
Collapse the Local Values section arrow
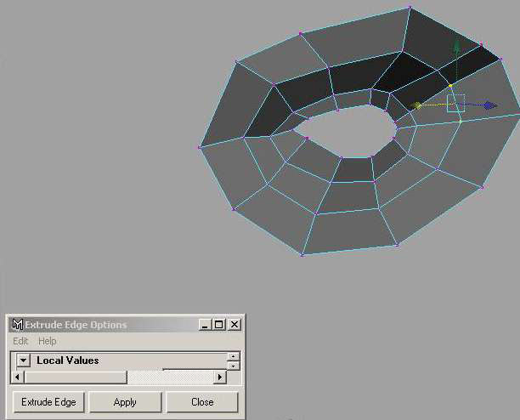[23, 360]
